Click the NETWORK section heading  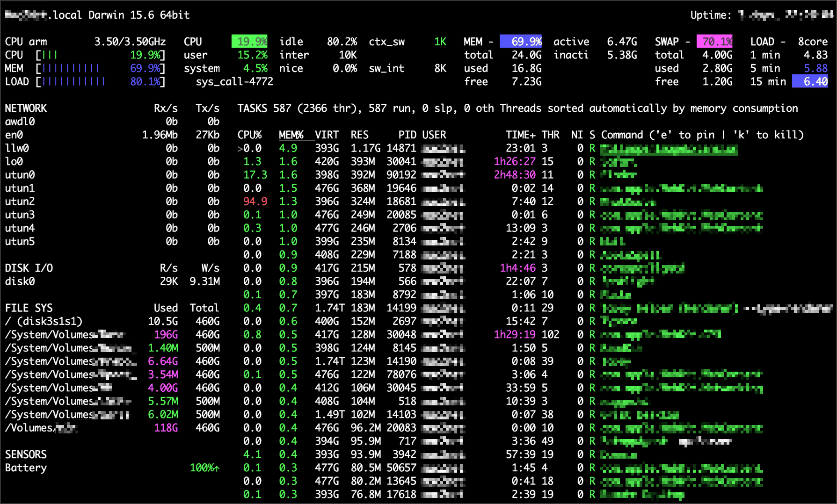[x=26, y=108]
